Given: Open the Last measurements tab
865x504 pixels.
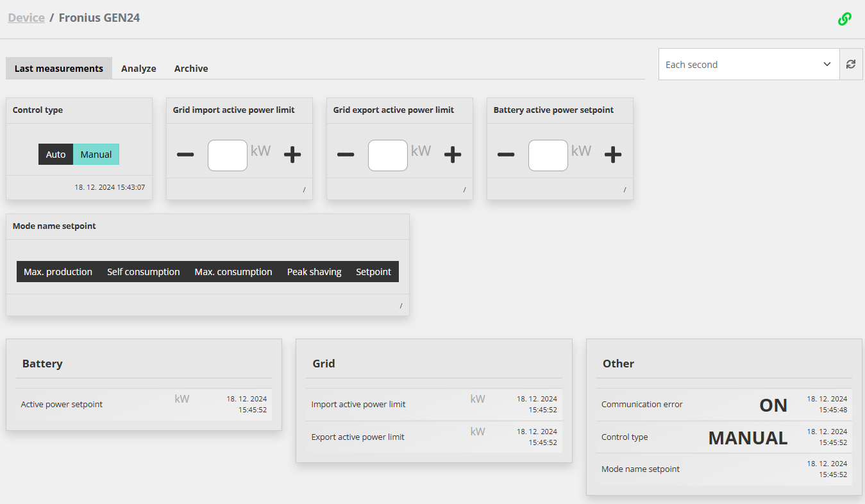Looking at the screenshot, I should pyautogui.click(x=59, y=69).
